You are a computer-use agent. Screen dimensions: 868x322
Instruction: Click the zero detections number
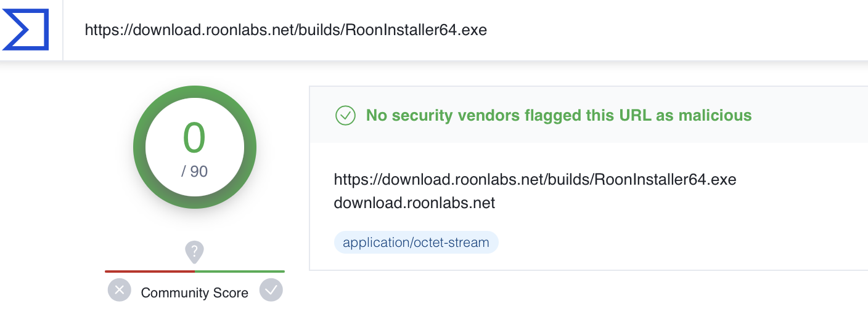(x=194, y=138)
